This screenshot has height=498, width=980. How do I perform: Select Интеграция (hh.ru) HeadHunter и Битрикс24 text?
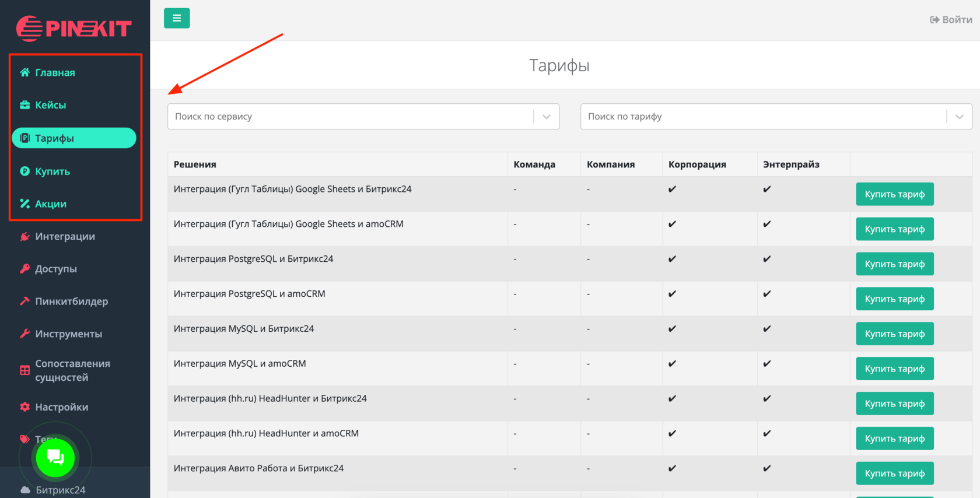click(270, 399)
